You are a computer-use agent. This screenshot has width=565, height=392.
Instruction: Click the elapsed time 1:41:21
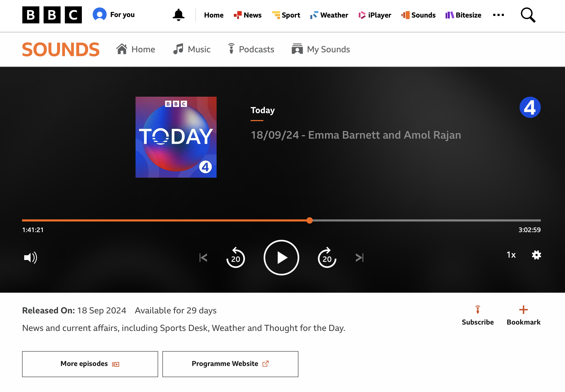pos(33,230)
